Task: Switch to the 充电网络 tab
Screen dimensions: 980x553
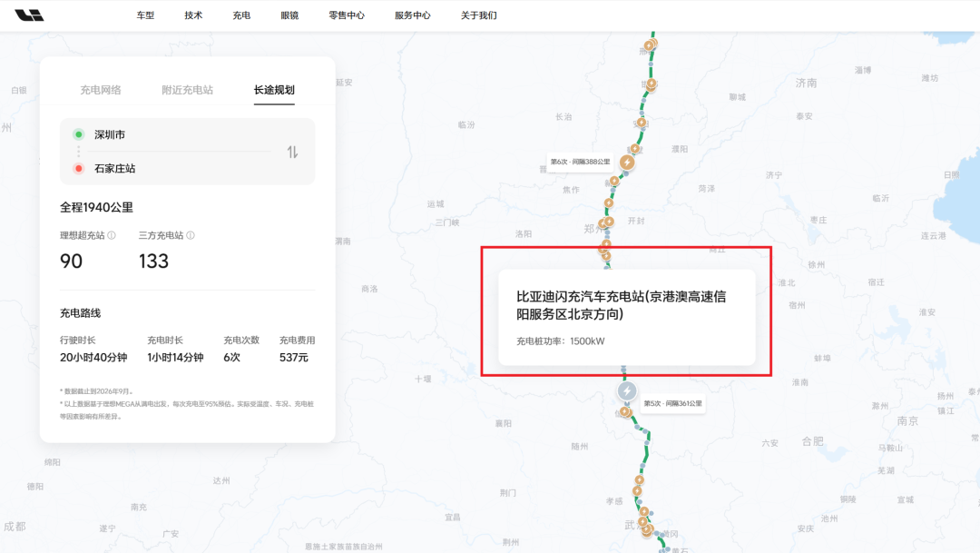Action: [101, 90]
